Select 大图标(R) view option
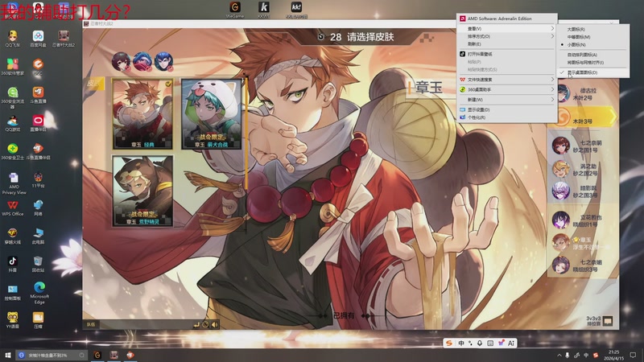This screenshot has height=362, width=644. [592, 29]
